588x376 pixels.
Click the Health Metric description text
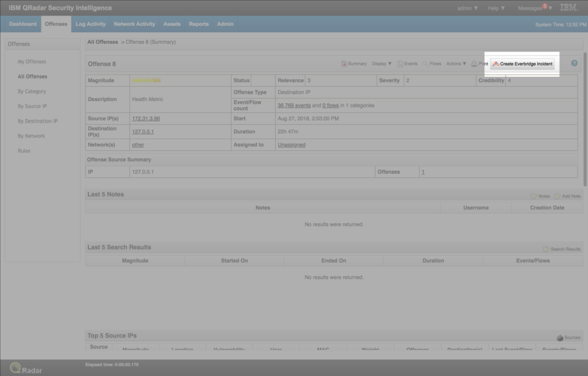(148, 99)
